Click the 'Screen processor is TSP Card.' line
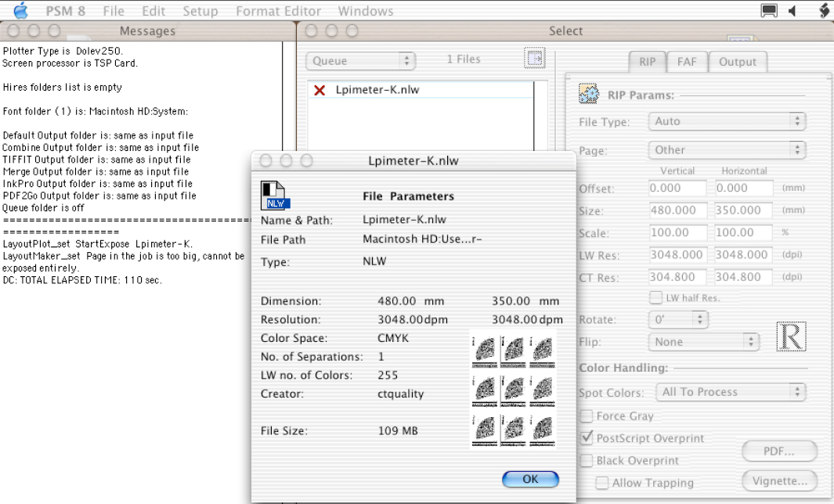The height and width of the screenshot is (504, 834). click(x=70, y=63)
